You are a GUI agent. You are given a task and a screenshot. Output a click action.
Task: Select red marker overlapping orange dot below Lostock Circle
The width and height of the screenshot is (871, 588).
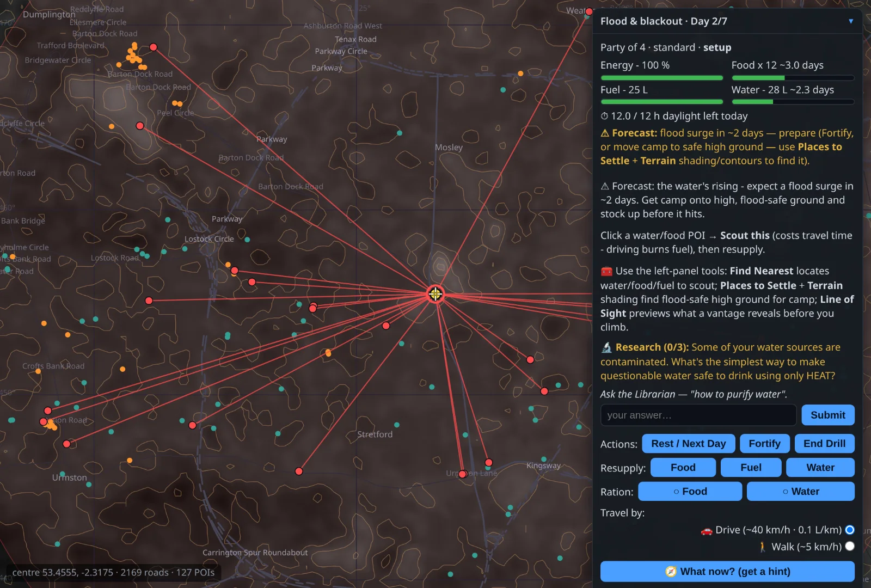click(x=234, y=271)
